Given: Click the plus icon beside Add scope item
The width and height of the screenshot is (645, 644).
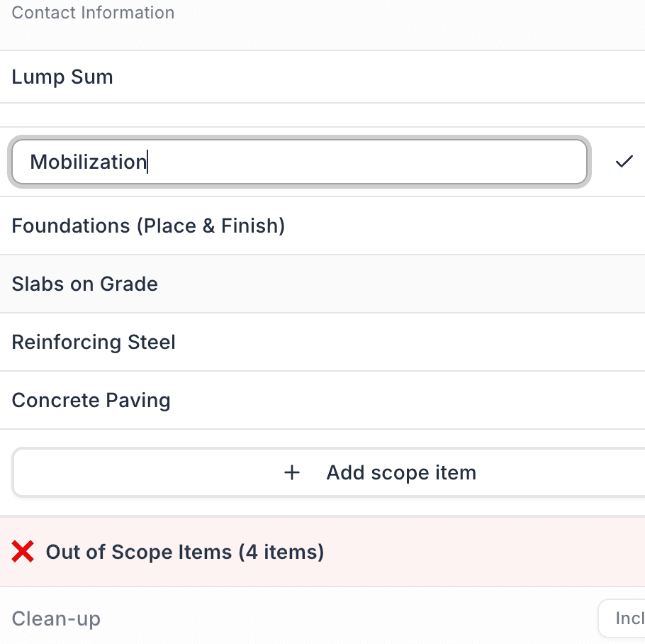Looking at the screenshot, I should pyautogui.click(x=292, y=472).
